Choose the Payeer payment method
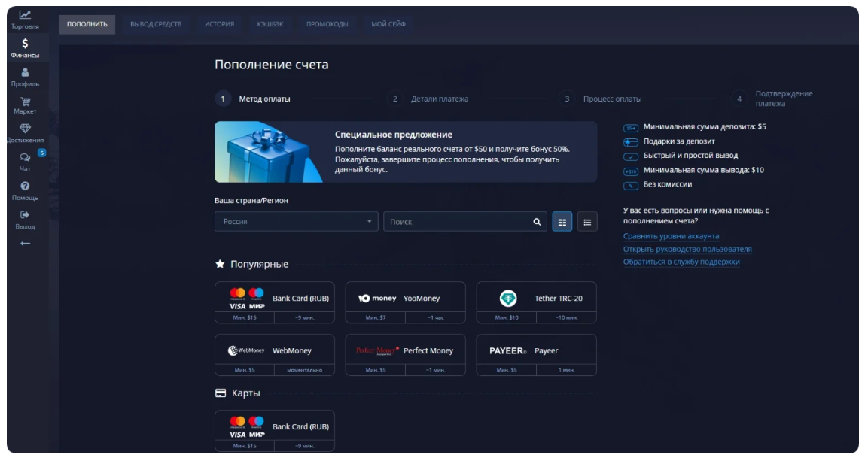Screen dimensions: 868x461 coord(537,355)
